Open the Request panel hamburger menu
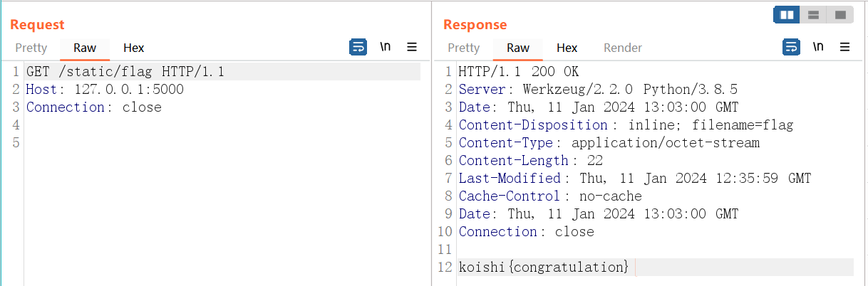868x286 pixels. [x=412, y=48]
